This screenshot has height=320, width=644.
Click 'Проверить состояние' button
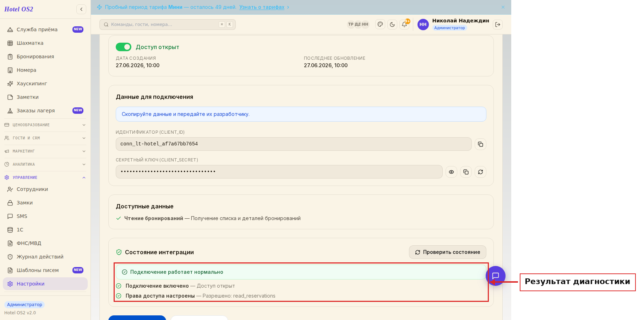click(447, 252)
